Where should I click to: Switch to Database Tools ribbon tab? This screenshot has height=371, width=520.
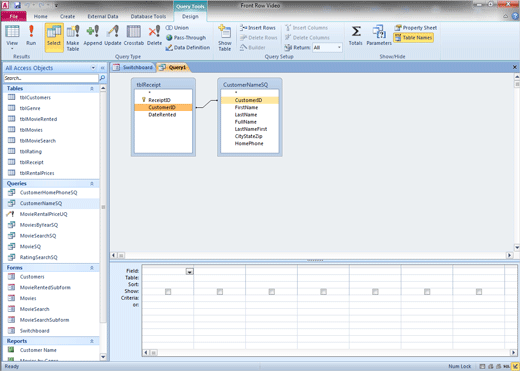pos(148,16)
